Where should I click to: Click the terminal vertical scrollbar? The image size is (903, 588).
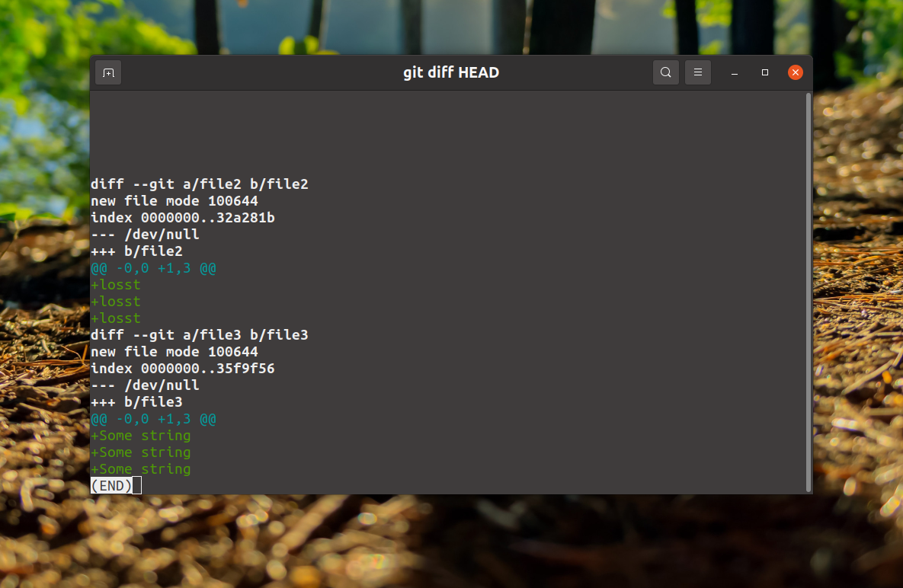(809, 292)
